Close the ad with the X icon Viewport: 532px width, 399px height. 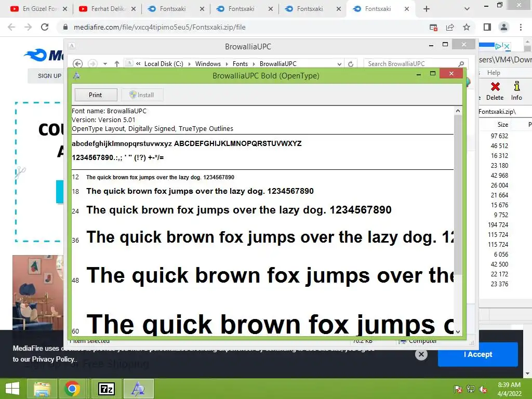click(x=507, y=46)
